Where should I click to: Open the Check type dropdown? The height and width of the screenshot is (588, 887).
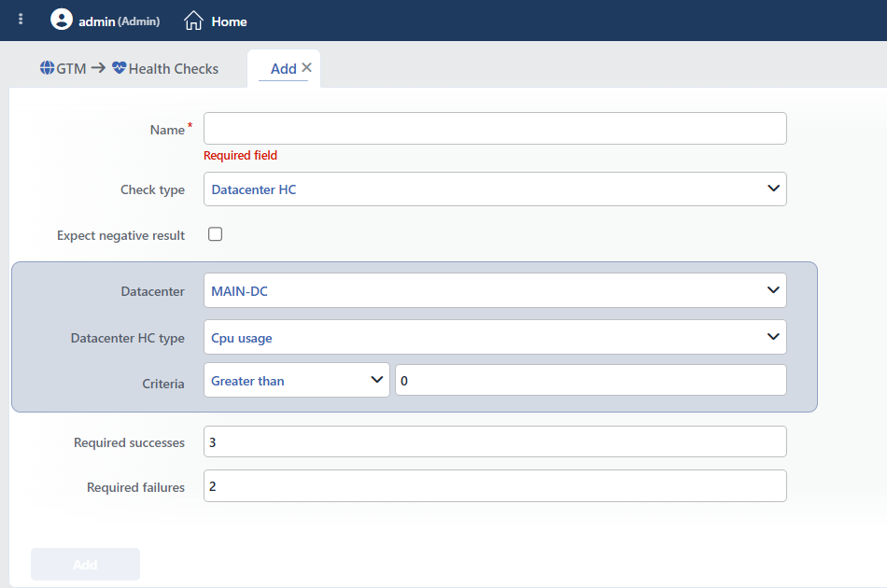(x=495, y=189)
